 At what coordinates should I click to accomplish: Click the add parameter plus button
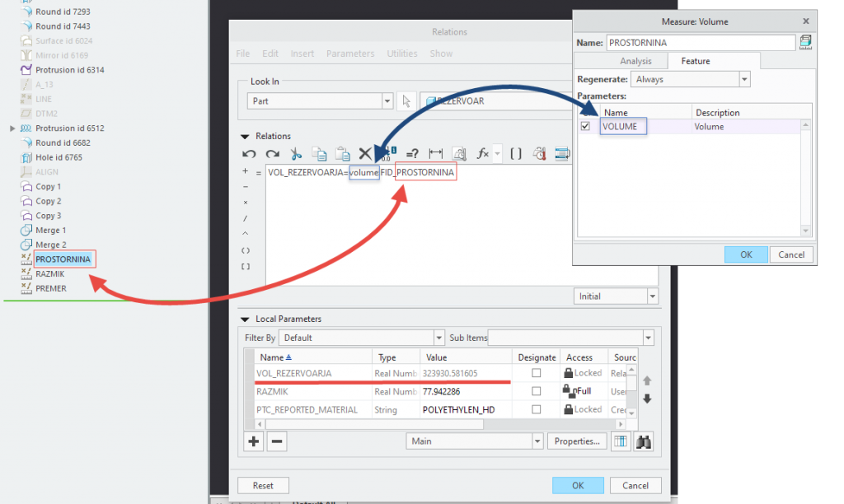254,441
